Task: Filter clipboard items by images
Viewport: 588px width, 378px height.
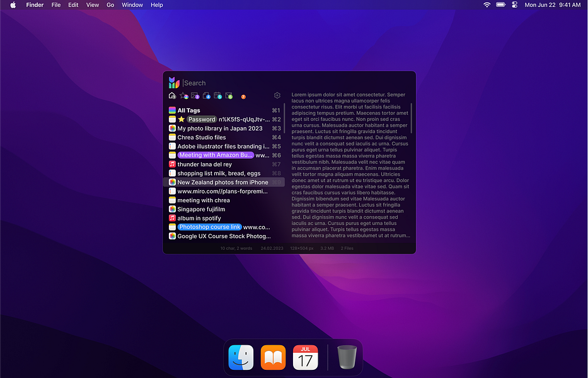Action: click(195, 96)
